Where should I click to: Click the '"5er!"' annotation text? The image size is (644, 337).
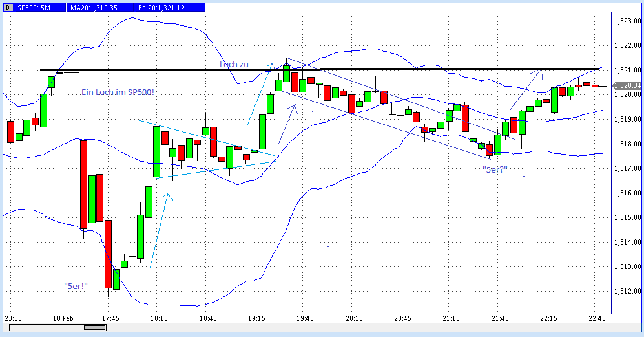[x=76, y=285]
